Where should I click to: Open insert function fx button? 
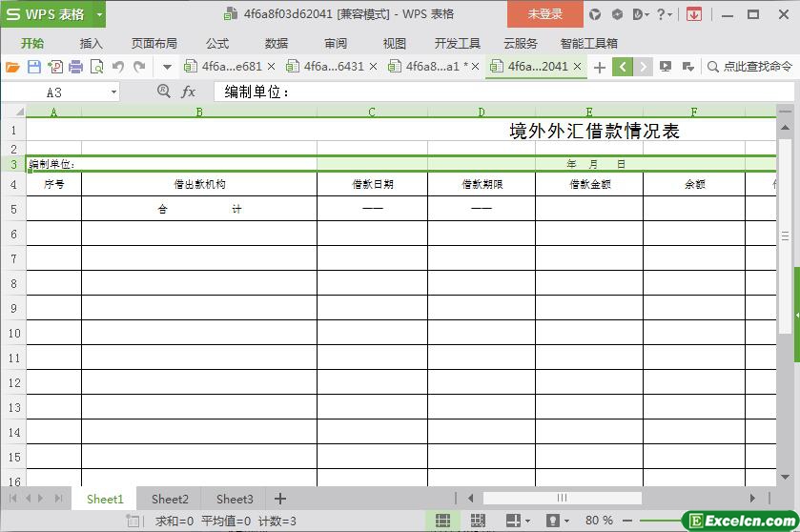pos(188,92)
